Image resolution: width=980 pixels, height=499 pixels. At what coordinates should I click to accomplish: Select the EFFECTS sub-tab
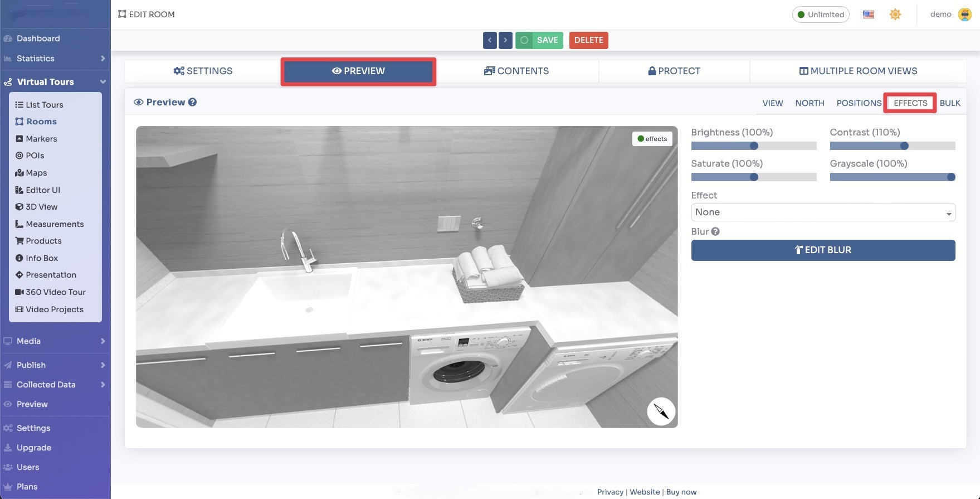(910, 103)
